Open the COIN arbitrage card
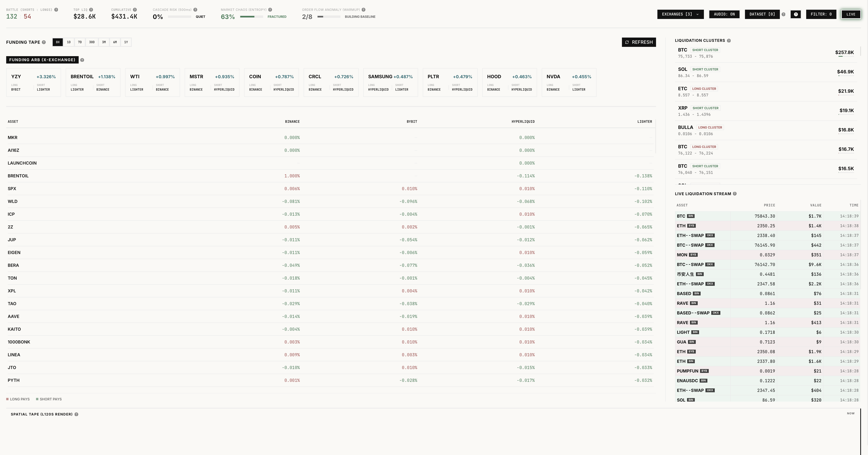The height and width of the screenshot is (455, 868). [x=271, y=82]
